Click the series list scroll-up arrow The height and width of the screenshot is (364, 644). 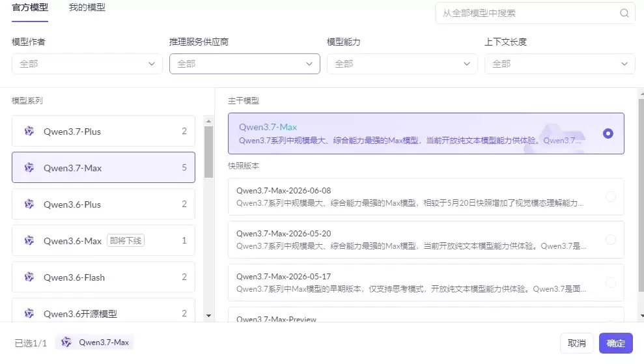click(x=208, y=121)
